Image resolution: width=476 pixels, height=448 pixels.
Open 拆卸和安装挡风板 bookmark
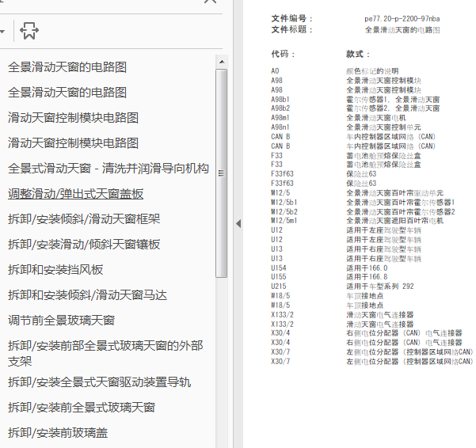(55, 270)
